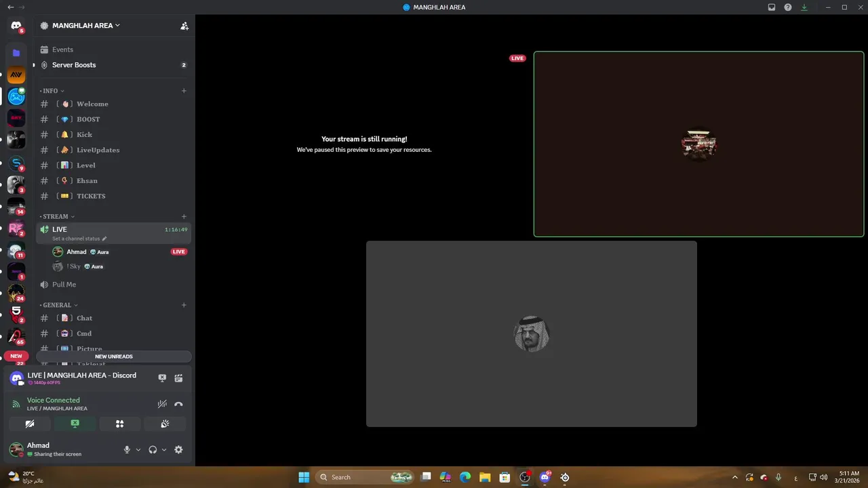Image resolution: width=868 pixels, height=488 pixels.
Task: Open Discord direct messages home icon
Action: click(16, 26)
